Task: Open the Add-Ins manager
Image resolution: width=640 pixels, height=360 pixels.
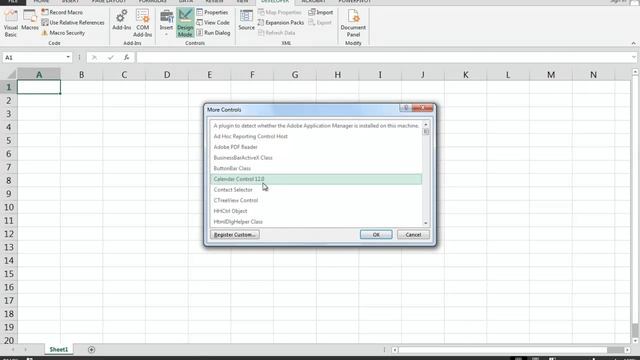Action: point(122,20)
